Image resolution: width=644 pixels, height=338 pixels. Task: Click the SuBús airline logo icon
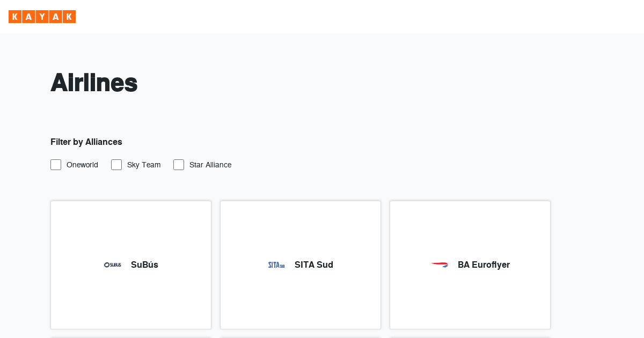click(112, 264)
